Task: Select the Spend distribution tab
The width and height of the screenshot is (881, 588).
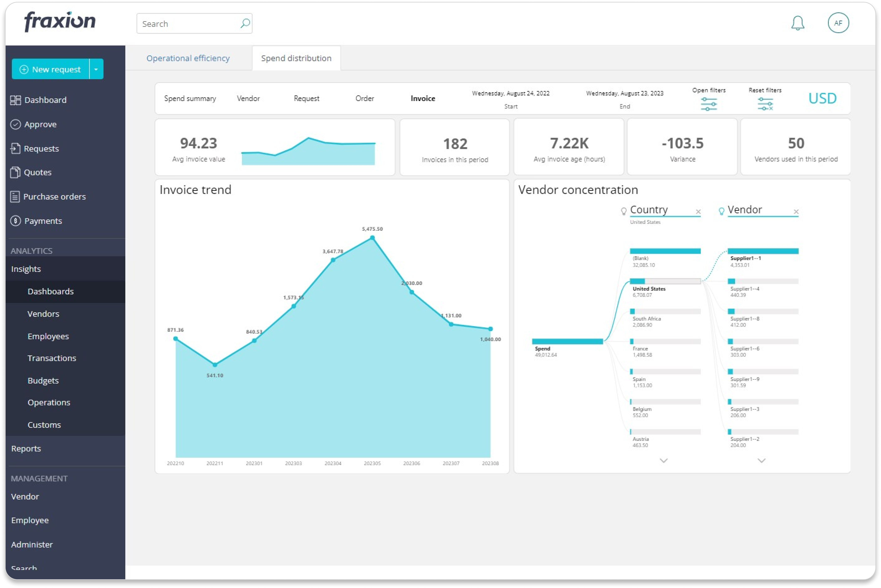Action: pyautogui.click(x=296, y=58)
